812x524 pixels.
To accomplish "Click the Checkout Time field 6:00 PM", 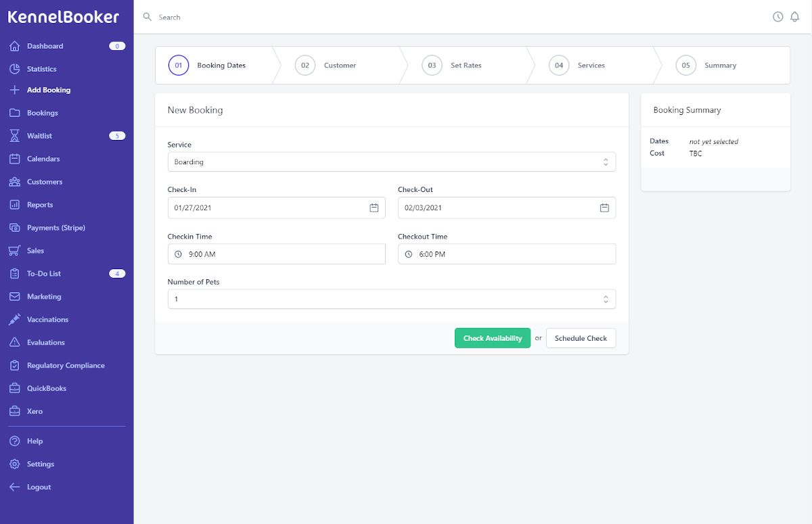I will (x=507, y=254).
